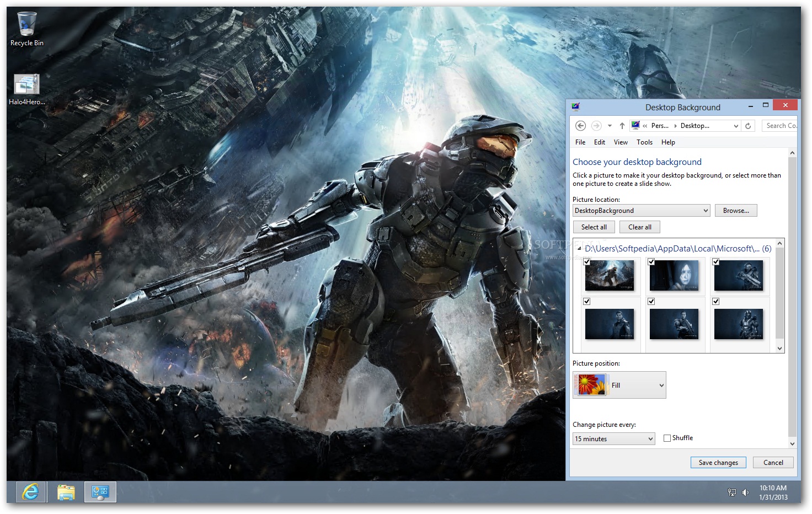The image size is (812, 514).
Task: Select the first thumbnail in the bottom row
Action: click(x=610, y=324)
